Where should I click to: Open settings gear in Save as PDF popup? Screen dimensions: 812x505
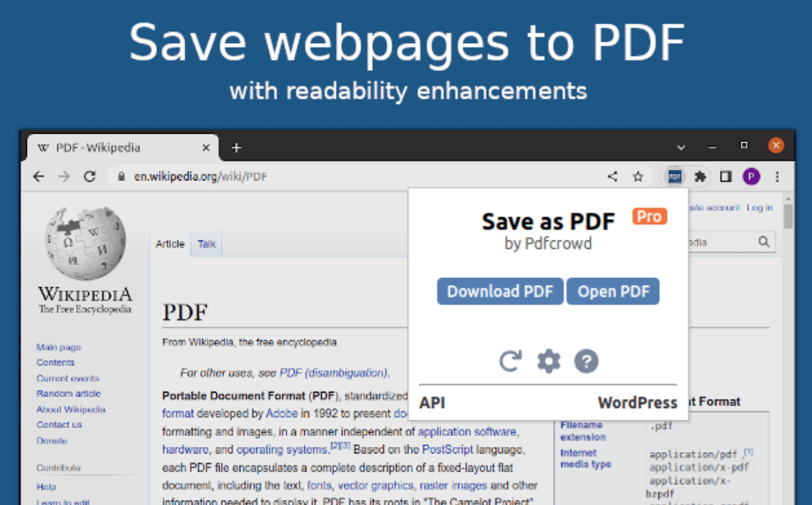[548, 361]
